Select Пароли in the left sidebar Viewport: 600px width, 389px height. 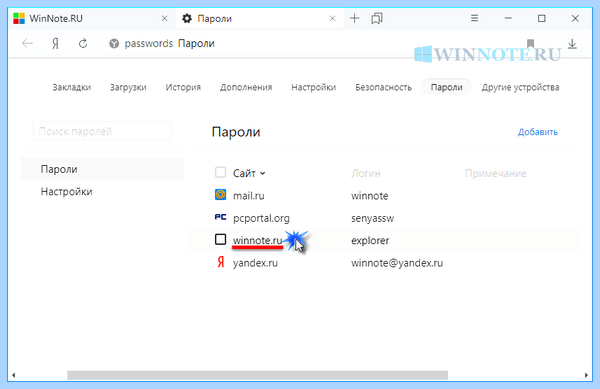click(x=102, y=169)
